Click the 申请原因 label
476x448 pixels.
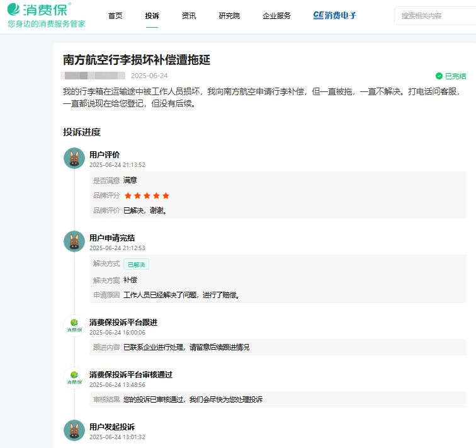click(x=106, y=295)
